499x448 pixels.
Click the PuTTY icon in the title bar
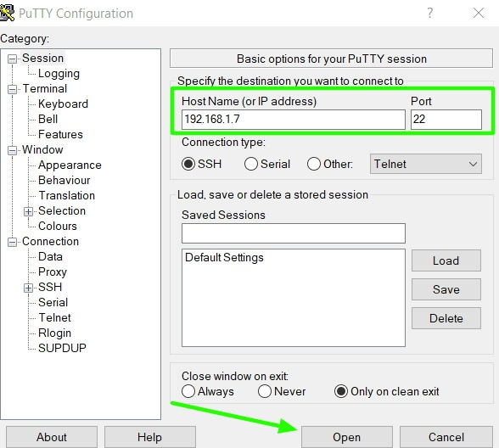tap(7, 13)
